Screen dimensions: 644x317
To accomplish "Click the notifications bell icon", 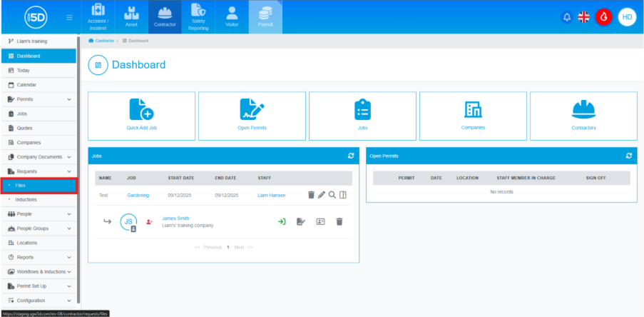I will [567, 17].
